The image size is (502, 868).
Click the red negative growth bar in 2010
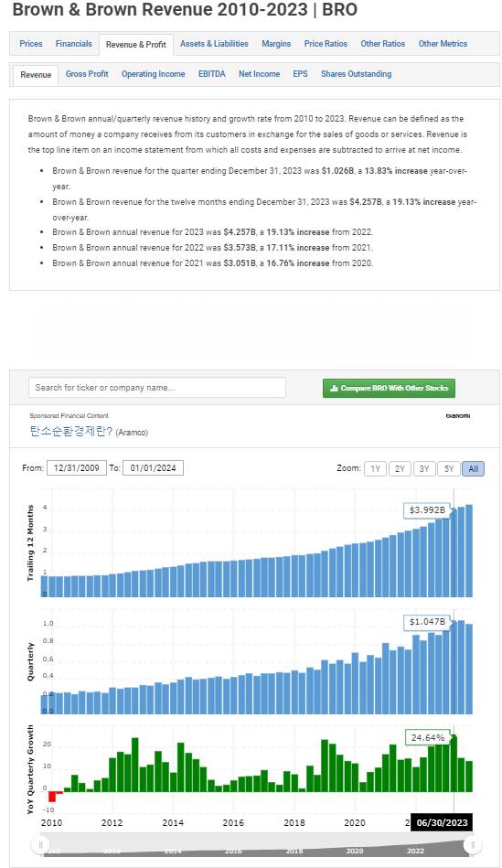coord(52,797)
